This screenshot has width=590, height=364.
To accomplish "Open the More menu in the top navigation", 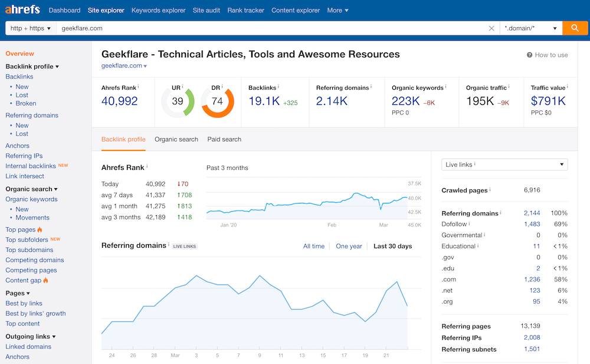I will (337, 10).
